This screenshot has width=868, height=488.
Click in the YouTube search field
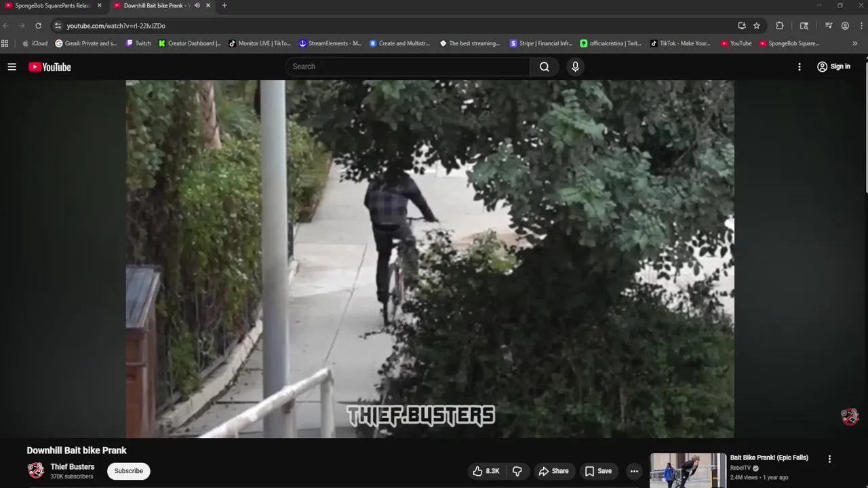point(407,66)
